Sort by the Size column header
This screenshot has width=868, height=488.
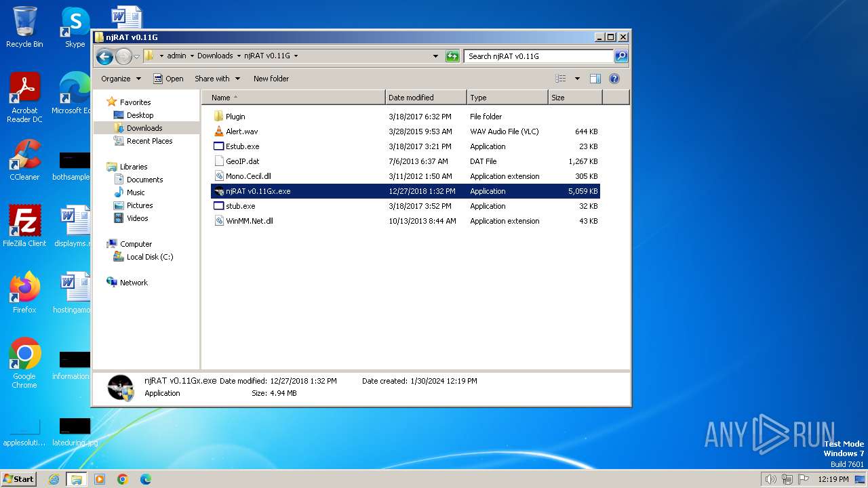coord(575,98)
